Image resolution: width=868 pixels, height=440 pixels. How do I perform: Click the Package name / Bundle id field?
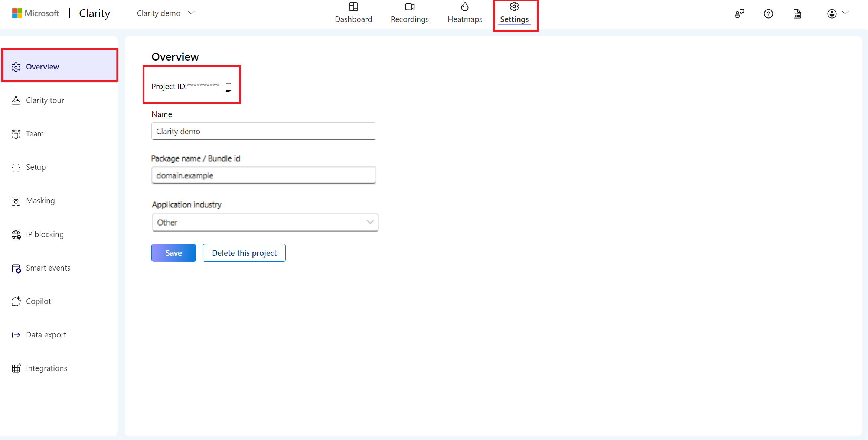tap(264, 175)
